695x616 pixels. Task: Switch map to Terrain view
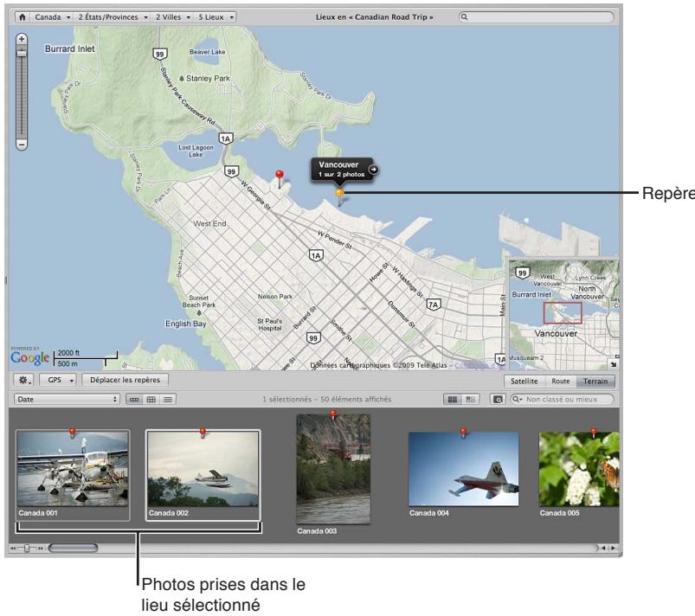coord(595,382)
